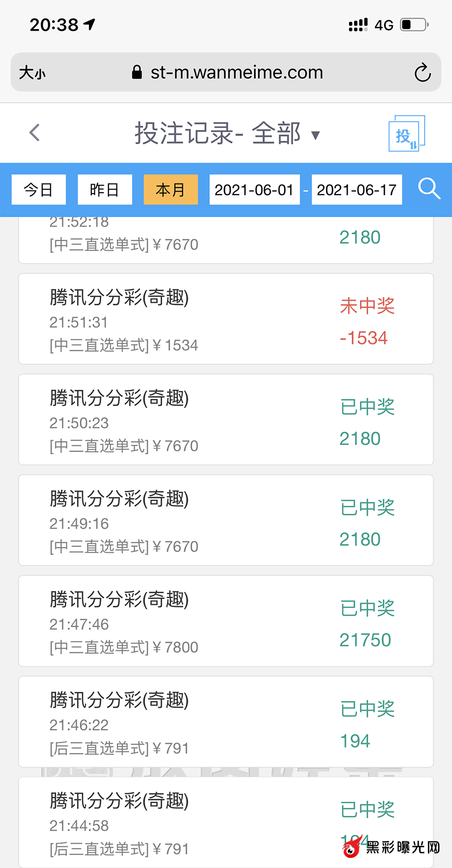Select the 本月 filter tab
The image size is (452, 868).
pos(171,190)
